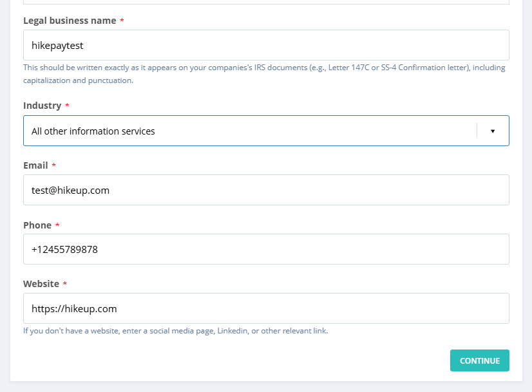Open the Industry combo box
532x392 pixels.
pos(251,131)
